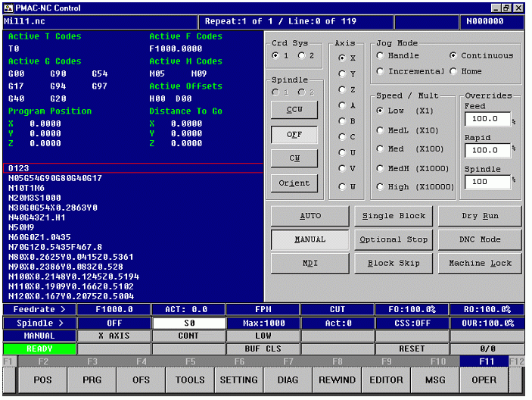
Task: Open the OPER screen (F11)
Action: click(x=484, y=380)
